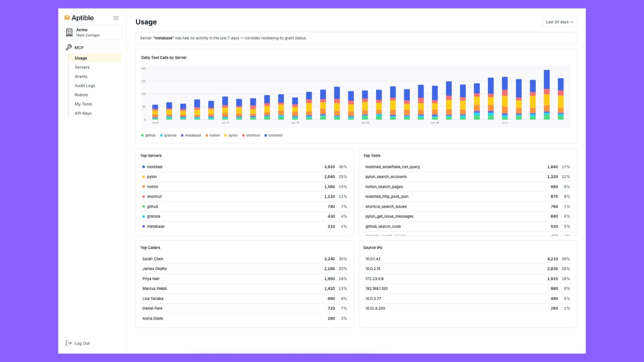The width and height of the screenshot is (644, 362).
Task: Toggle toolshed series in chart legend
Action: coord(273,135)
